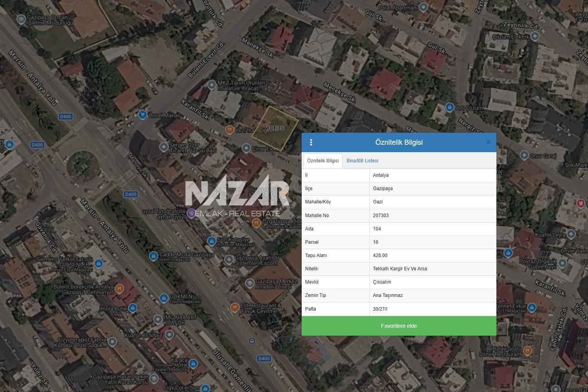Viewport: 588px width, 392px height.
Task: Close the Öznitelik Bilgisi panel
Action: coord(488,142)
